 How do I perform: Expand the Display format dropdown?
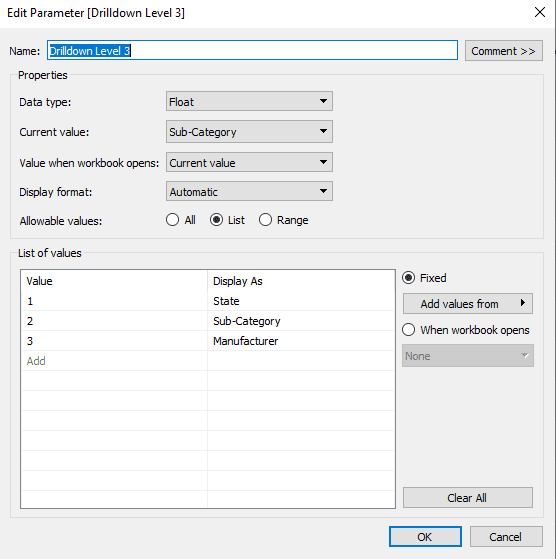pyautogui.click(x=249, y=191)
